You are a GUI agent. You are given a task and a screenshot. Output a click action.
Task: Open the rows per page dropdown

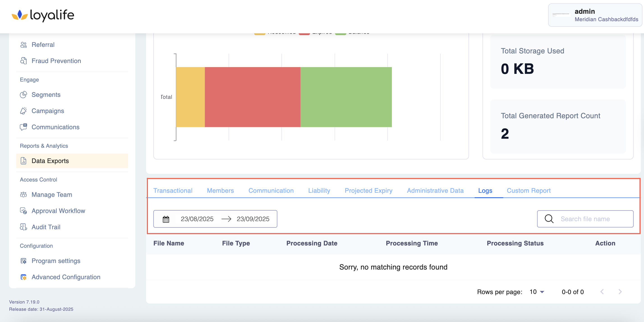tap(537, 292)
